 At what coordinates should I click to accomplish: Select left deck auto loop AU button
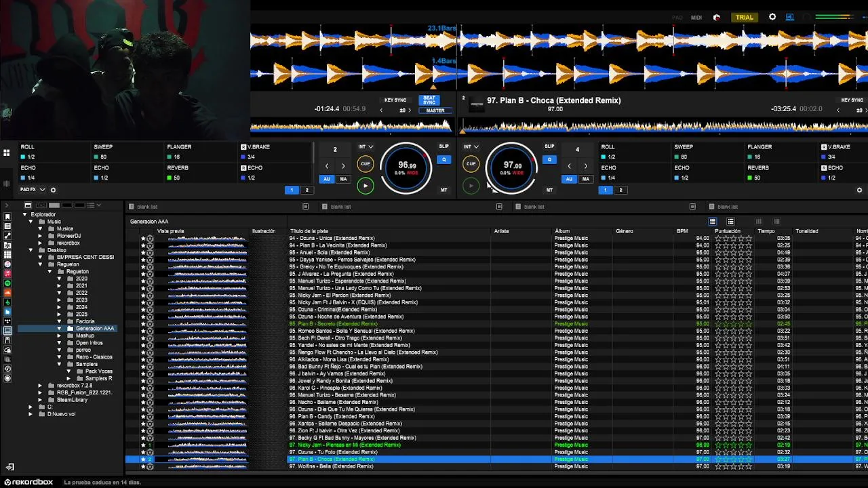click(326, 179)
